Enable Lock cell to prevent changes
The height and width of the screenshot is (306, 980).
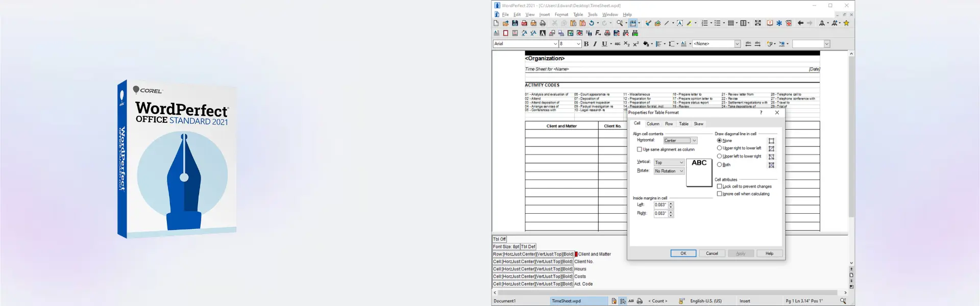click(719, 186)
